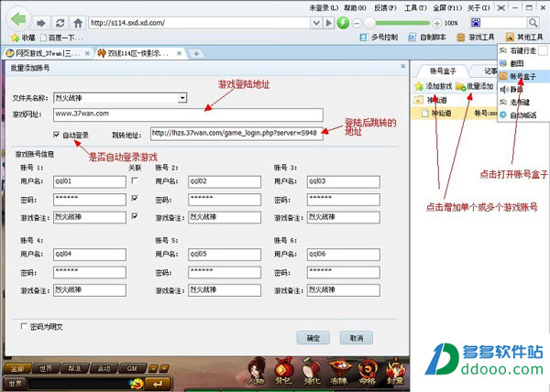
Task: Click 批量添加 in account box panel
Action: click(x=475, y=86)
